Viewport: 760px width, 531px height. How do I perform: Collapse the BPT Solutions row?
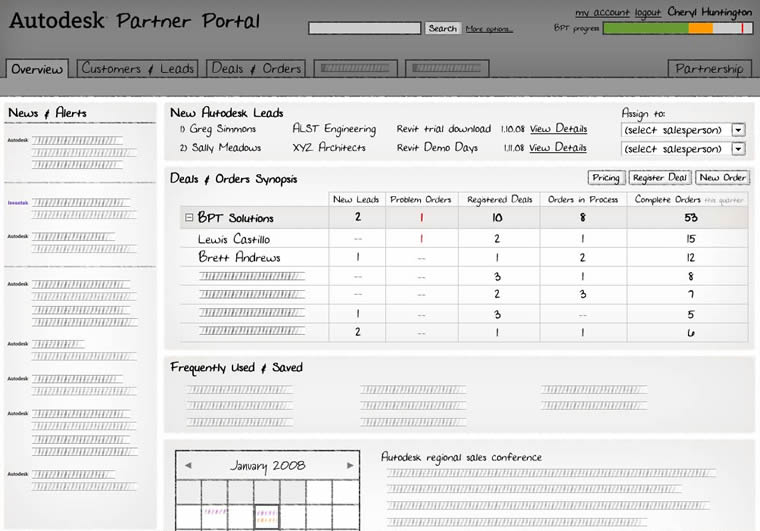[x=189, y=218]
